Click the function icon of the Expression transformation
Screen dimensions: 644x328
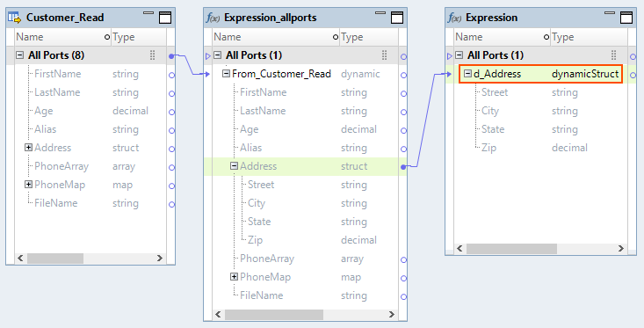[454, 18]
